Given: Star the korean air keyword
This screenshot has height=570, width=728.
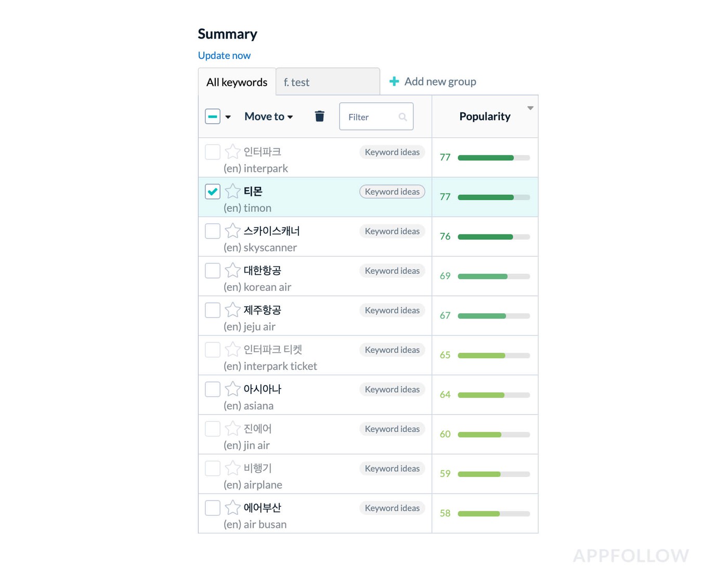Looking at the screenshot, I should coord(232,270).
